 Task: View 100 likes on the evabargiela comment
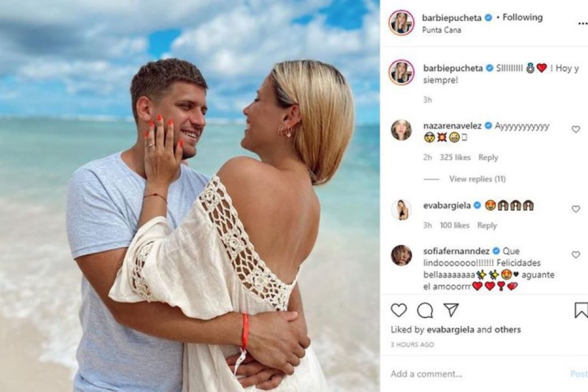coord(455,225)
